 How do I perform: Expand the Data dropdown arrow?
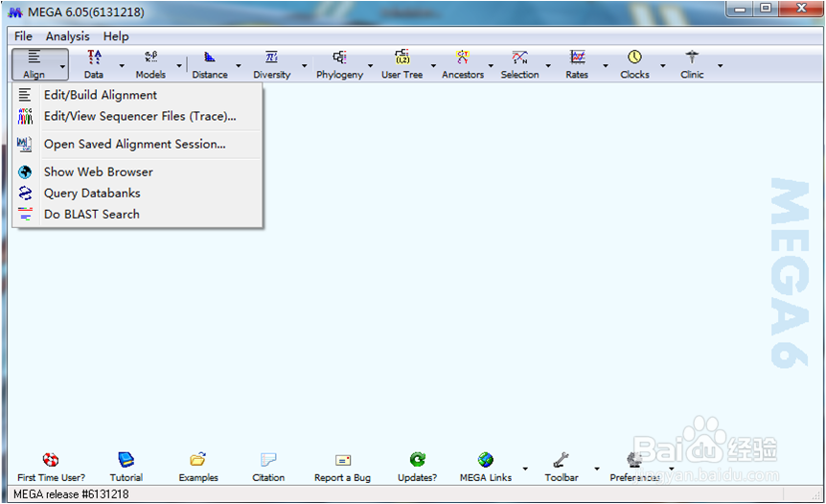pyautogui.click(x=122, y=66)
